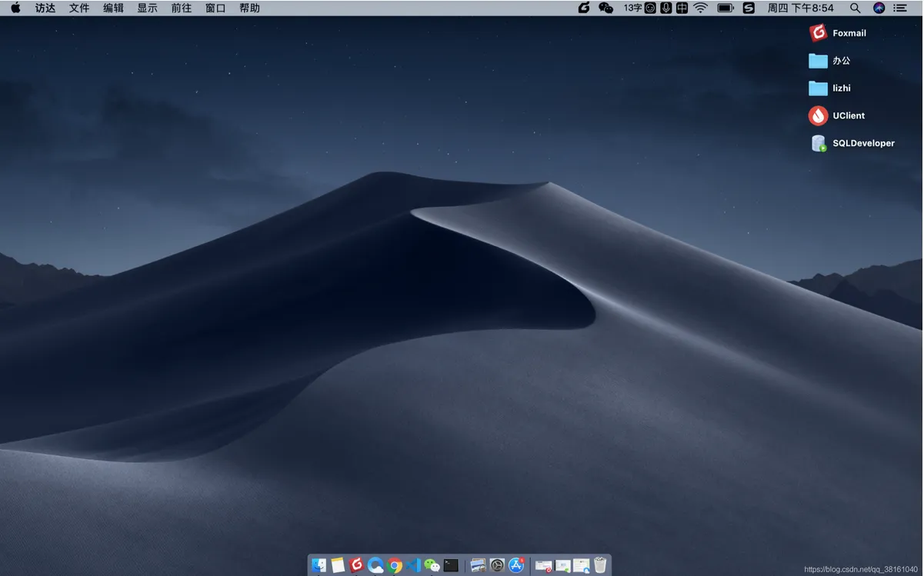Open Preview app in the Dock

pyautogui.click(x=479, y=565)
